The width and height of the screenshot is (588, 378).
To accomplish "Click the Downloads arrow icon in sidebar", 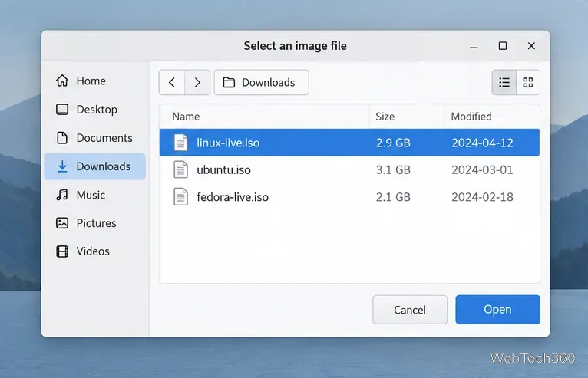I will (x=62, y=166).
